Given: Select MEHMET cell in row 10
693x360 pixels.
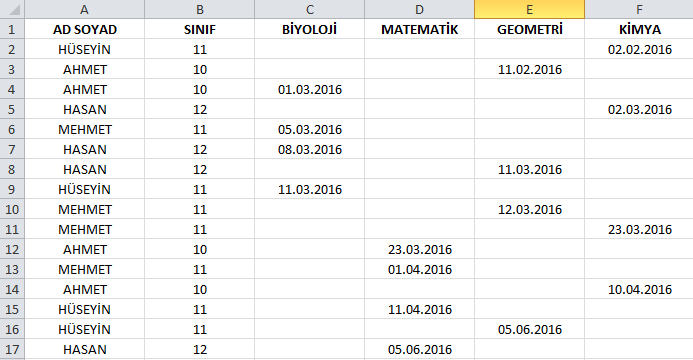Looking at the screenshot, I should pos(84,209).
